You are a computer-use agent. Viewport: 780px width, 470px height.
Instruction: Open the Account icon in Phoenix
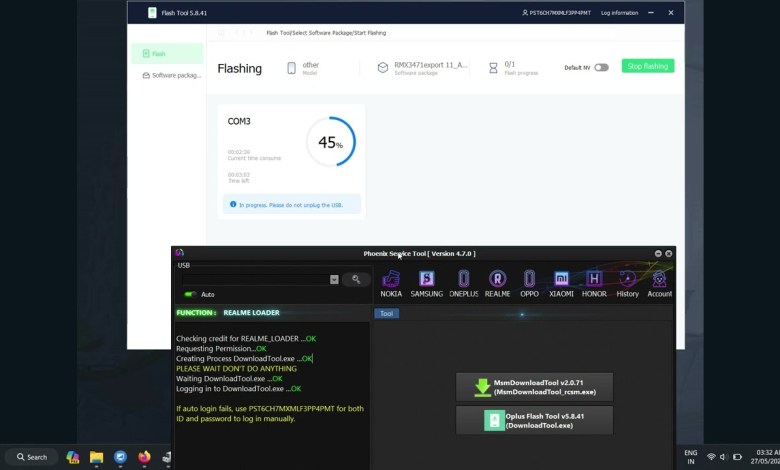point(659,284)
